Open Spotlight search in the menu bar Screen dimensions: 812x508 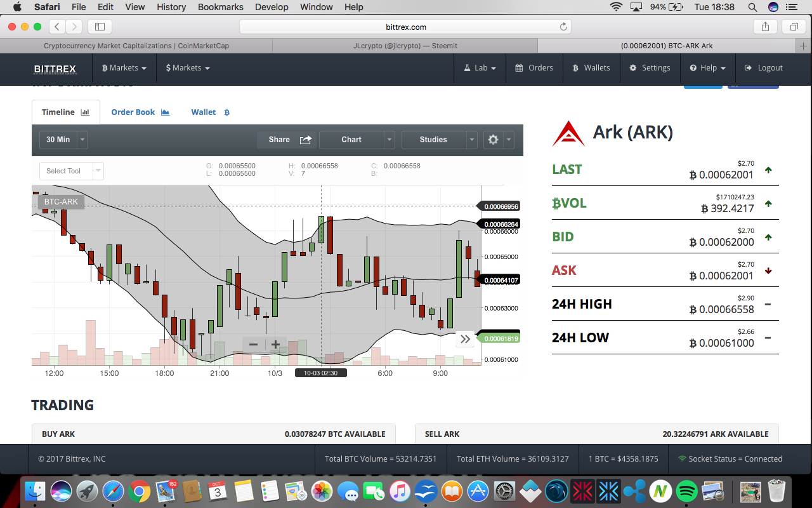[752, 7]
